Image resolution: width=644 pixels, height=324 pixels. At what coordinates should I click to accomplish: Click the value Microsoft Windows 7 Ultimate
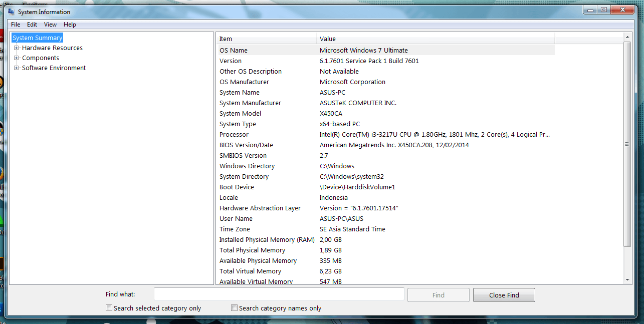click(364, 50)
